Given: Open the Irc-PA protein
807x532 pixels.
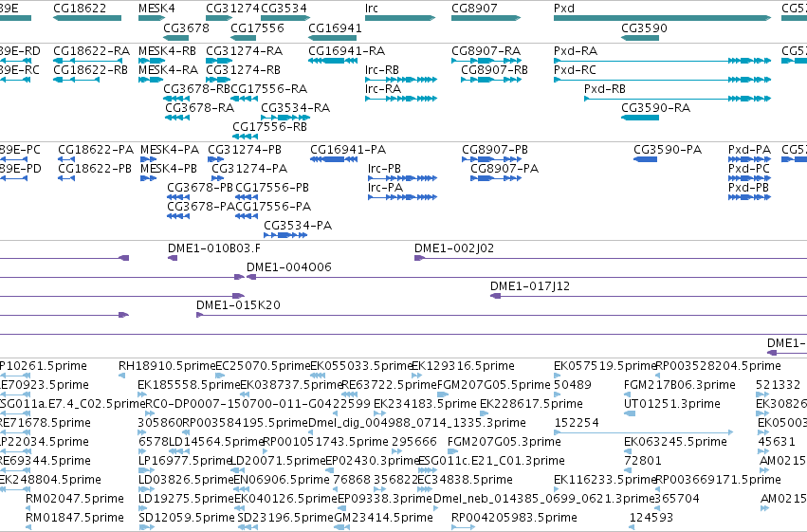Looking at the screenshot, I should (402, 197).
